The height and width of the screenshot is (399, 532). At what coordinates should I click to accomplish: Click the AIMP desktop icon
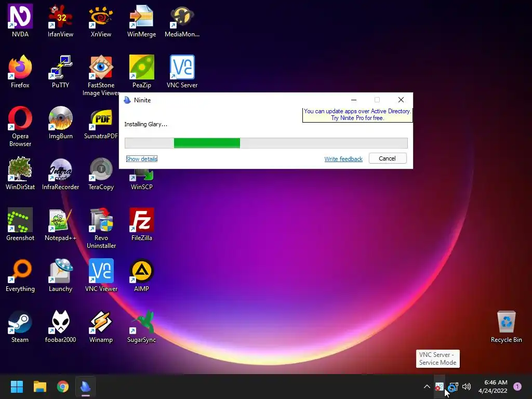141,275
